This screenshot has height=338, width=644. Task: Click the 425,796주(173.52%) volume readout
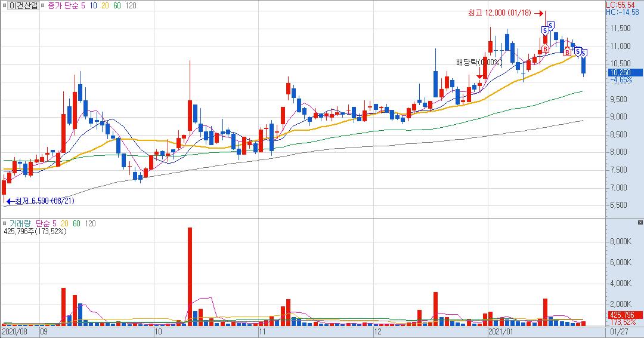(35, 232)
